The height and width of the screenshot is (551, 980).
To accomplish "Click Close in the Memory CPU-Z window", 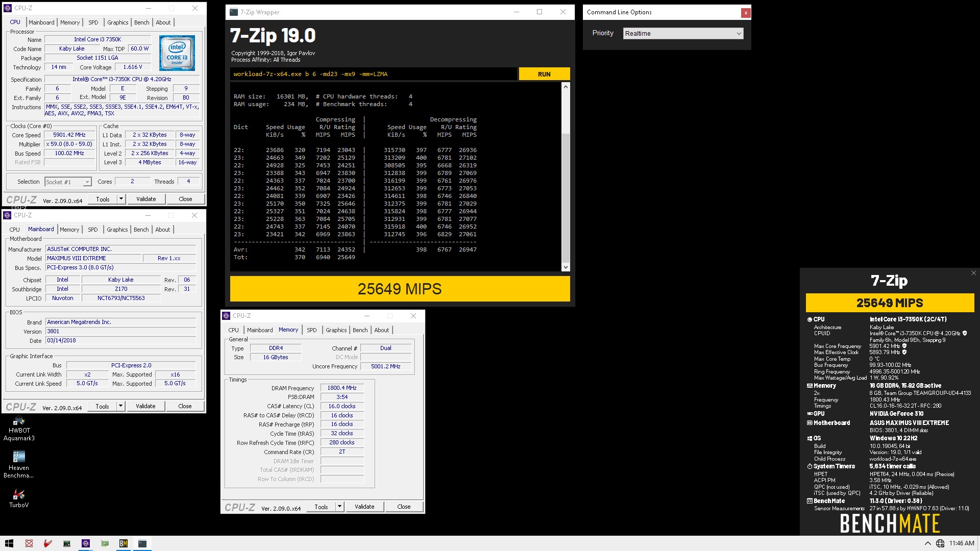I will click(x=404, y=507).
